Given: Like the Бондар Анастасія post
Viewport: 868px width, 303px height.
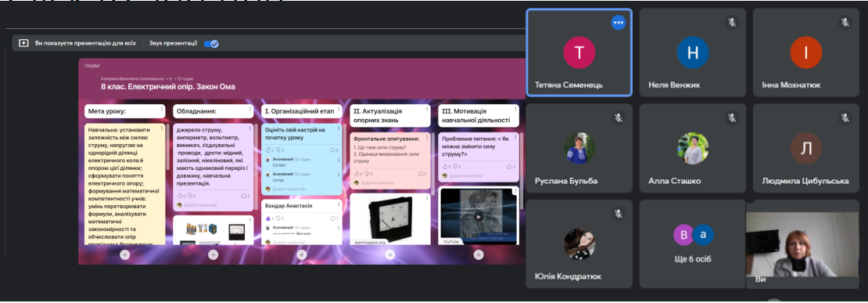Looking at the screenshot, I should (x=268, y=218).
